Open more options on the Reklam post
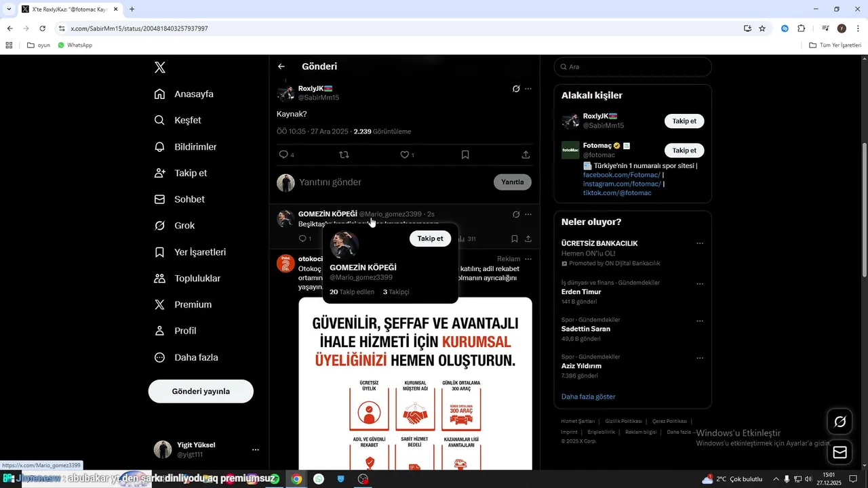This screenshot has height=488, width=868. tap(528, 259)
